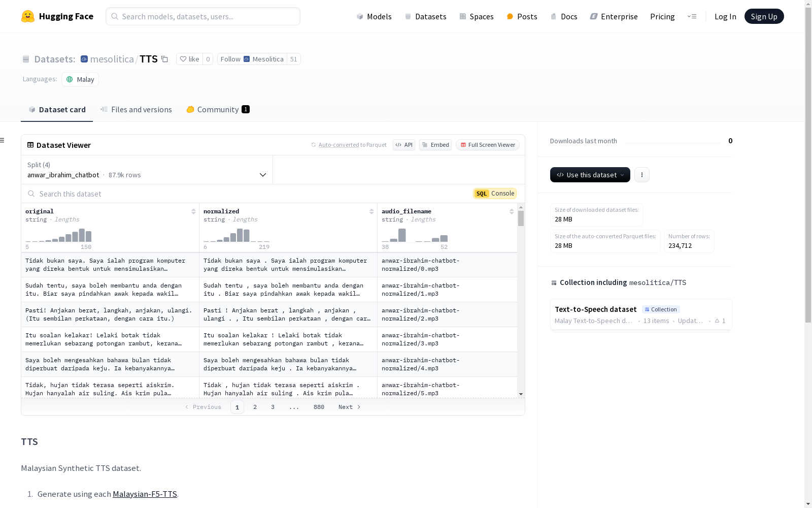The width and height of the screenshot is (812, 508).
Task: Go to page 3 of the dataset
Action: click(x=273, y=407)
